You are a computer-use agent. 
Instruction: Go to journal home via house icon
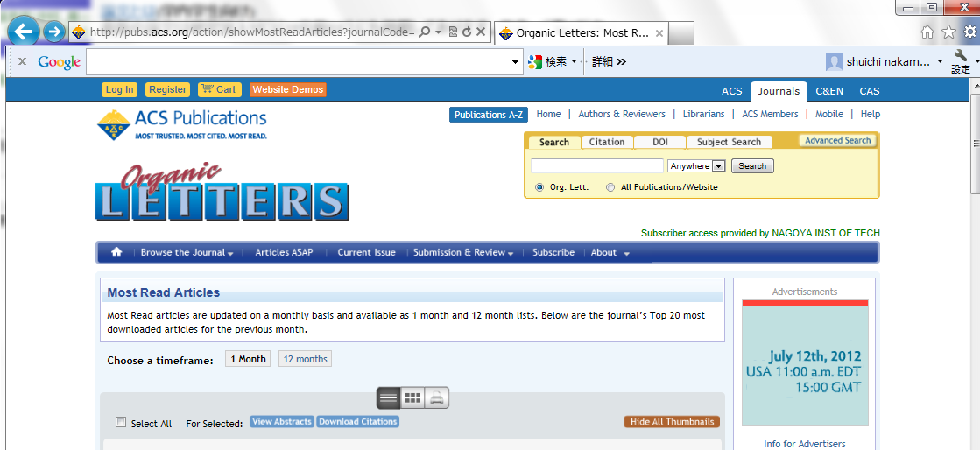116,252
